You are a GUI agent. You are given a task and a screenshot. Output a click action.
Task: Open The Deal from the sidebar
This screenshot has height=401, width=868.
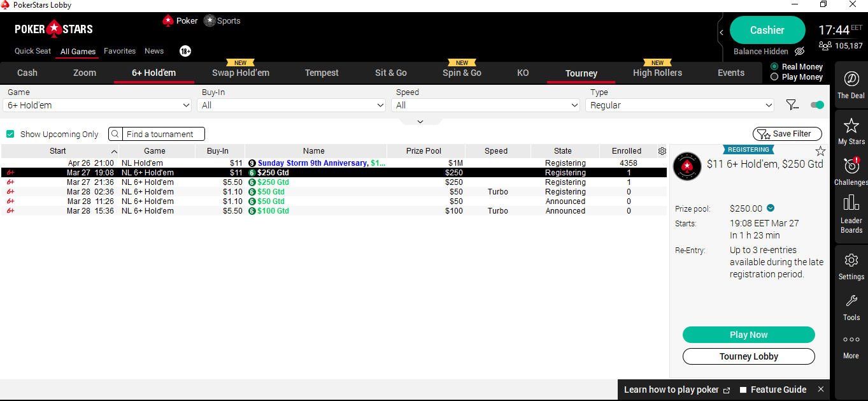point(851,85)
